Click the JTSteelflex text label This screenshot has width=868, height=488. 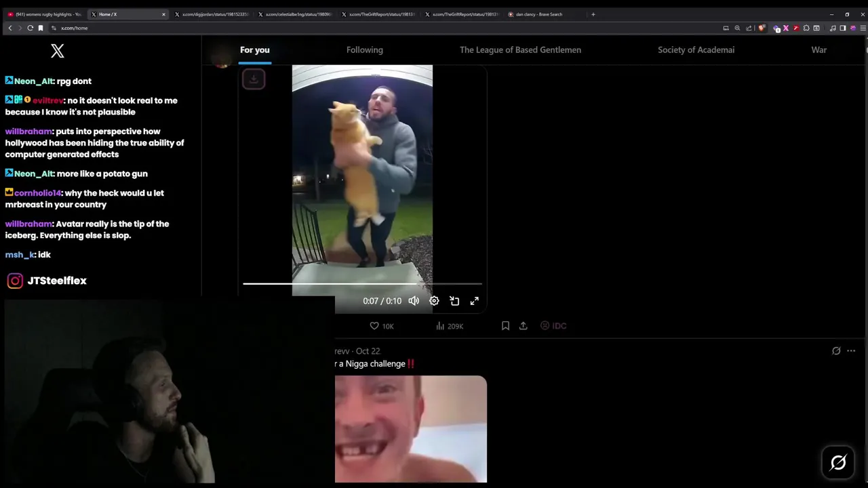pos(57,281)
